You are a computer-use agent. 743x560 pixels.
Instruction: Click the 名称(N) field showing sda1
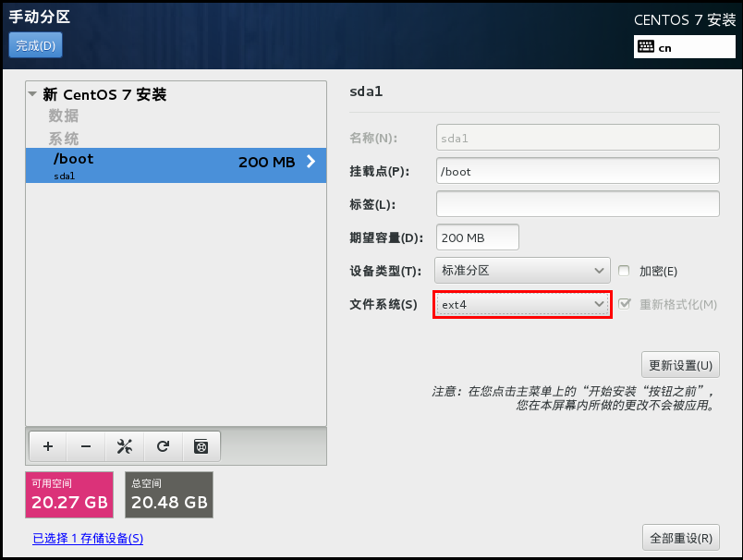click(x=578, y=138)
